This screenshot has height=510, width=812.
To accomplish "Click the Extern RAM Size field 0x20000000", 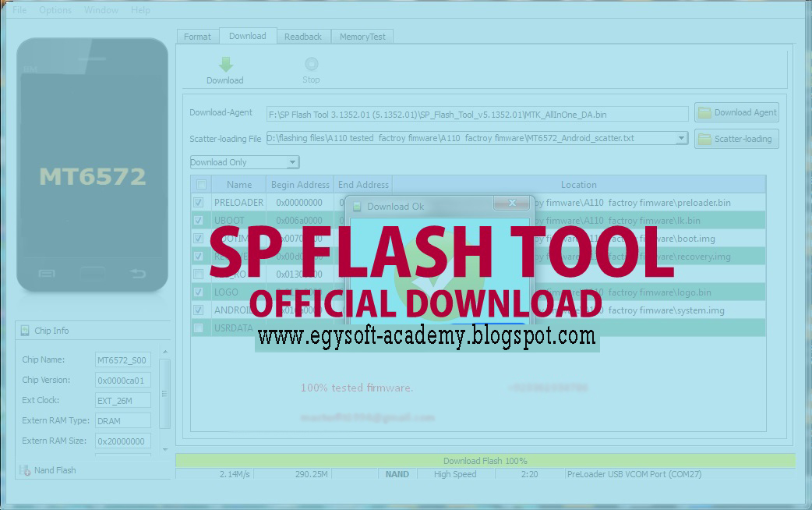I will (x=122, y=441).
